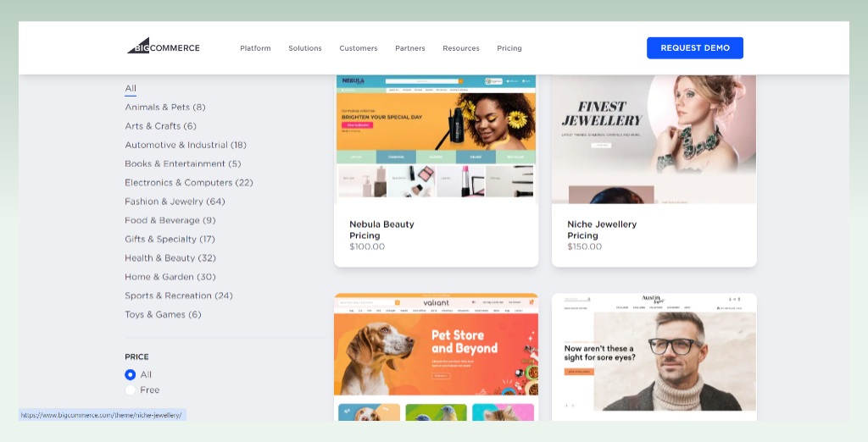Viewport: 868px width, 442px height.
Task: Open the Solutions menu
Action: tap(305, 48)
